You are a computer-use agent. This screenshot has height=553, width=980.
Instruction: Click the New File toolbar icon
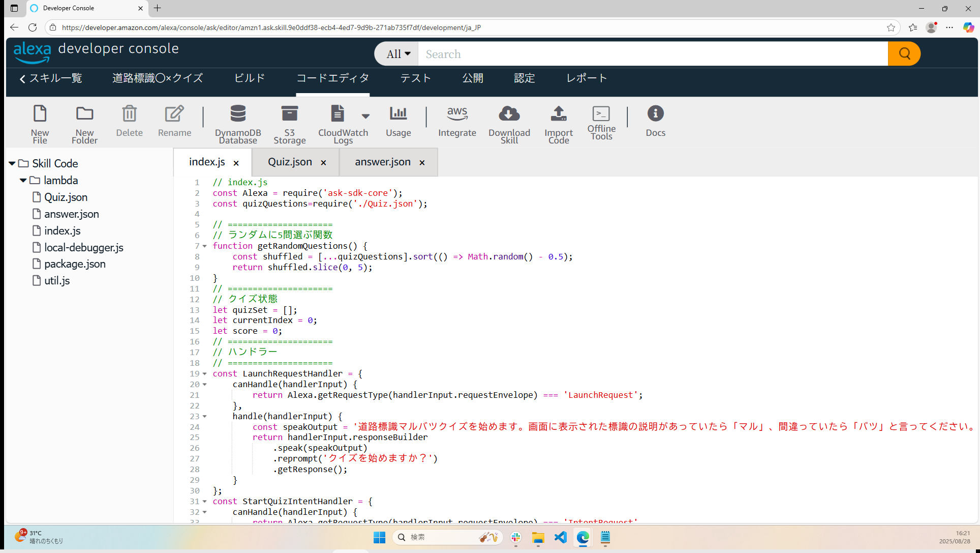click(40, 114)
